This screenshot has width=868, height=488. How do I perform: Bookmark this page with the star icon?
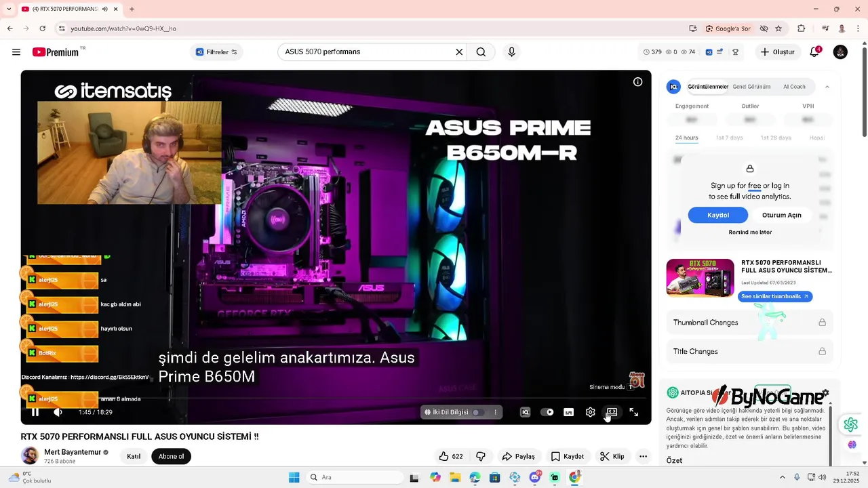tap(778, 28)
